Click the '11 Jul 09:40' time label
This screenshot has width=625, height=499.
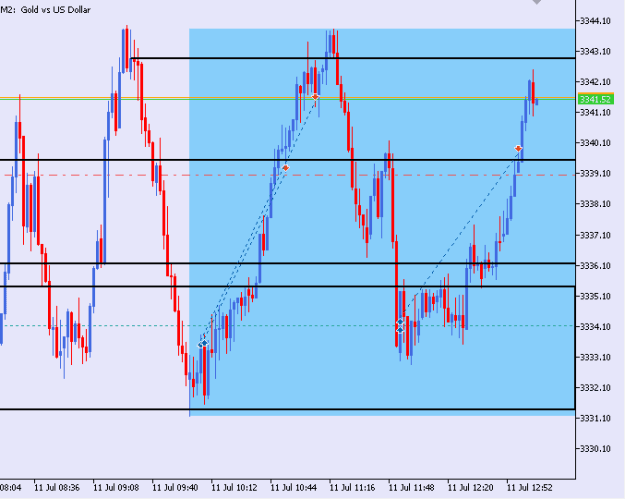tap(175, 488)
